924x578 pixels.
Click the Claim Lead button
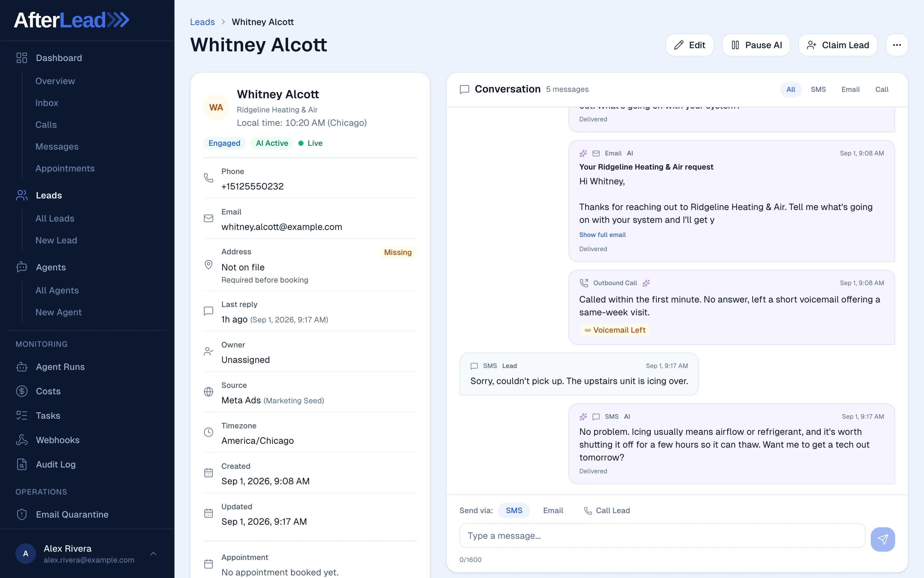[837, 45]
